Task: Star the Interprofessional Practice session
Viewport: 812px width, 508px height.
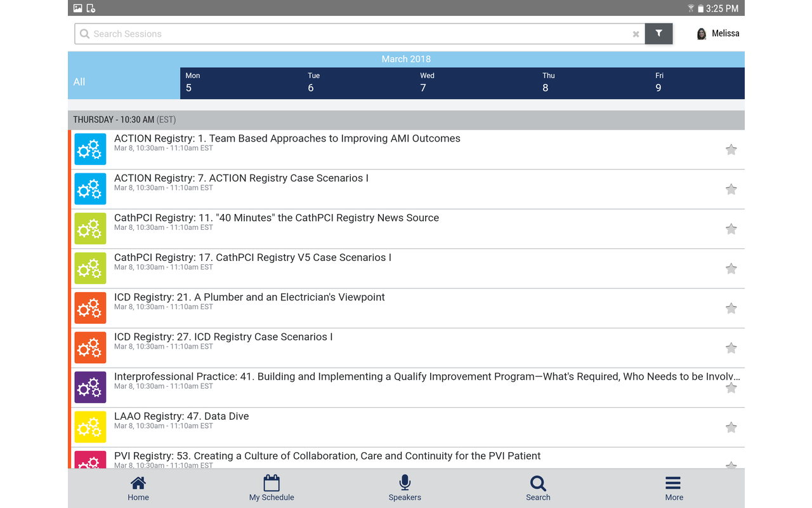Action: pos(731,388)
